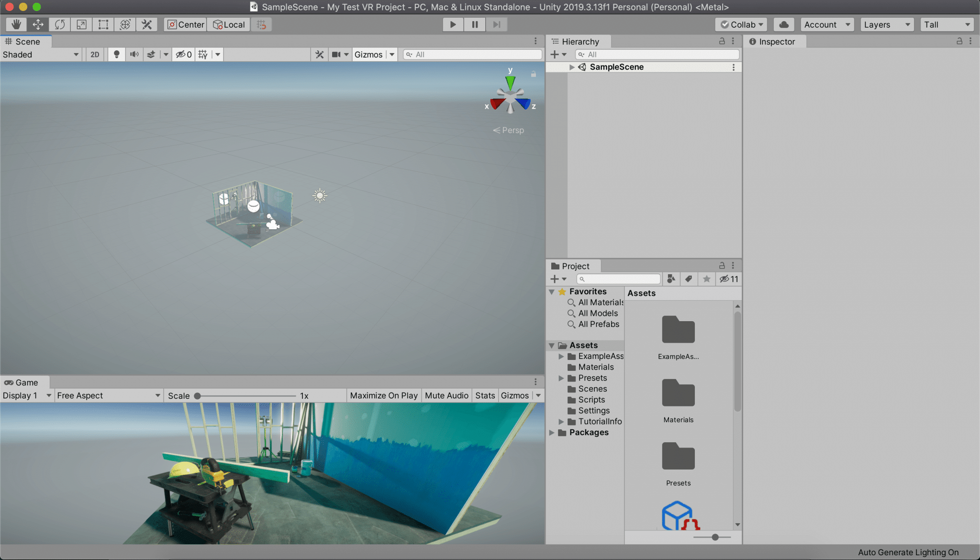
Task: Click the Pause playback button
Action: [475, 24]
